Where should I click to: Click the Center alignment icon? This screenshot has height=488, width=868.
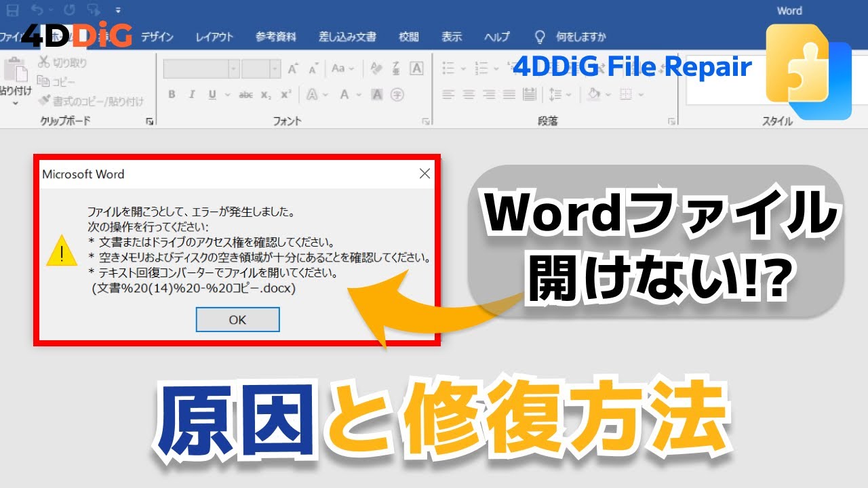coord(469,95)
